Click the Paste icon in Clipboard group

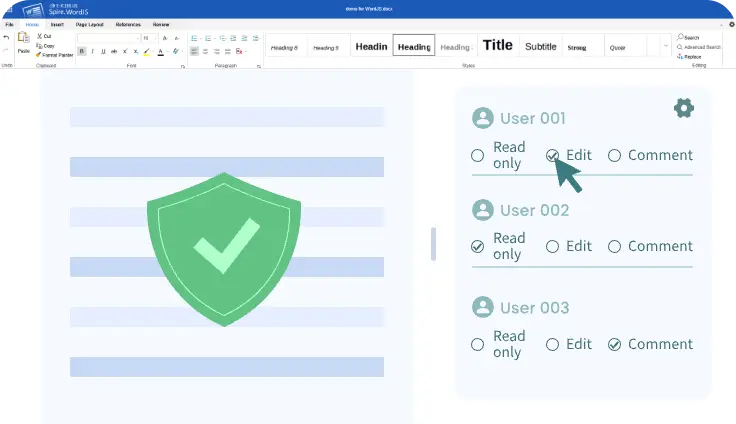click(23, 41)
